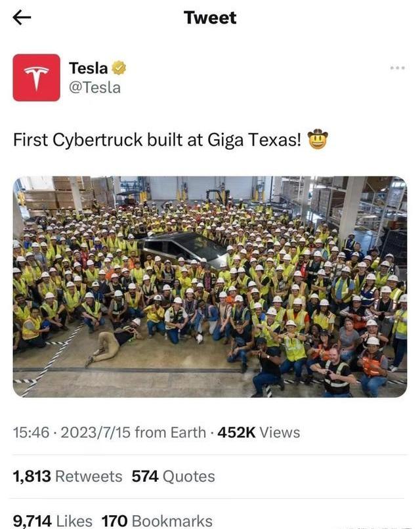Open the 1,813 Retweets list

68,476
